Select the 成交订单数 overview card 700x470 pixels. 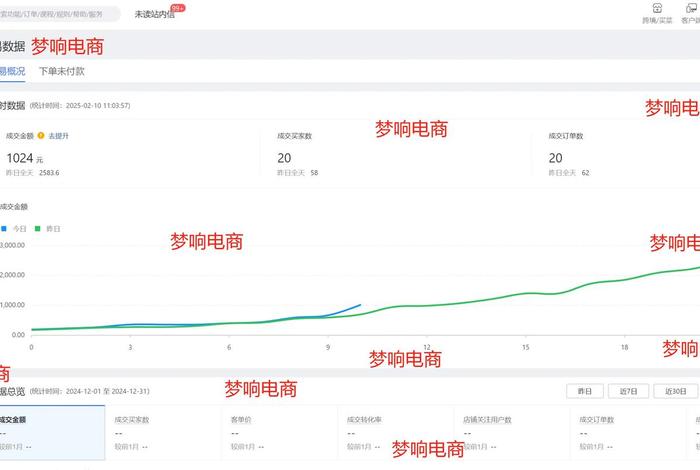point(628,433)
